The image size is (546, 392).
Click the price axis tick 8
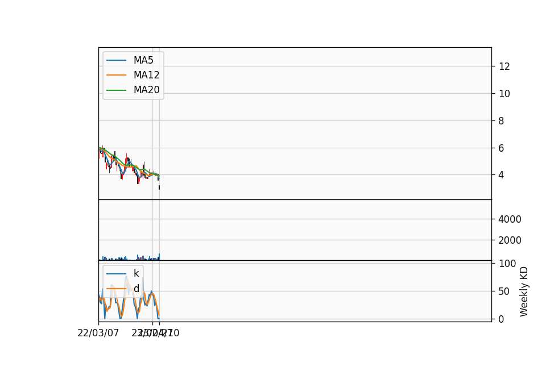coord(501,120)
